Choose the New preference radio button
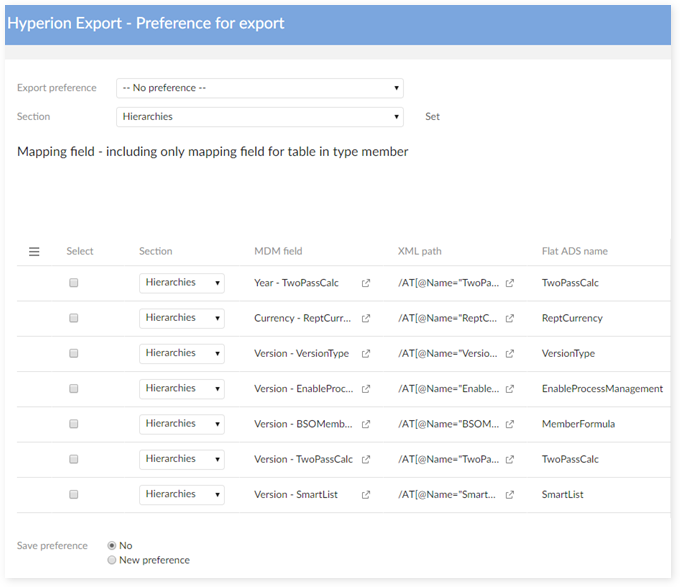Image resolution: width=680 pixels, height=587 pixels. 111,560
